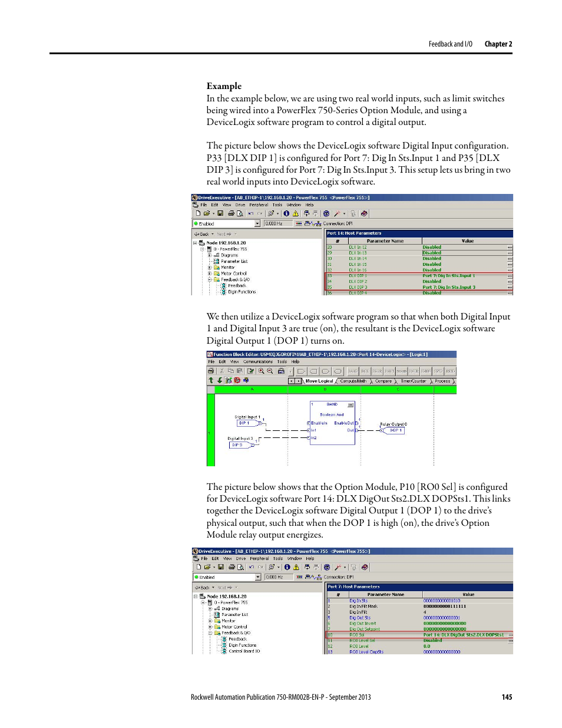Click the Cut scissors icon in the Function Block Editor
Image resolution: width=562 pixels, height=728 pixels.
coord(222,371)
